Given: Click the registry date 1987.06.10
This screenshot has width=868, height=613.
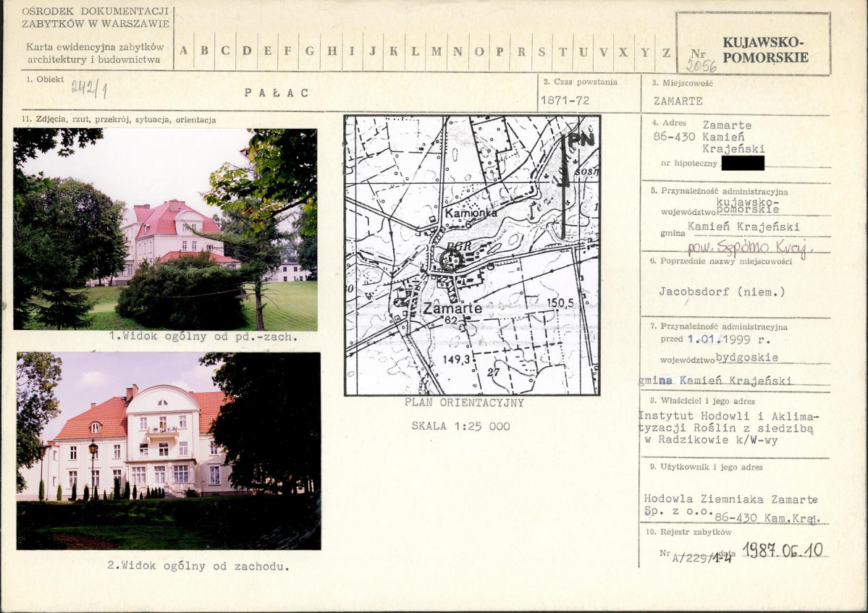Looking at the screenshot, I should (x=783, y=550).
